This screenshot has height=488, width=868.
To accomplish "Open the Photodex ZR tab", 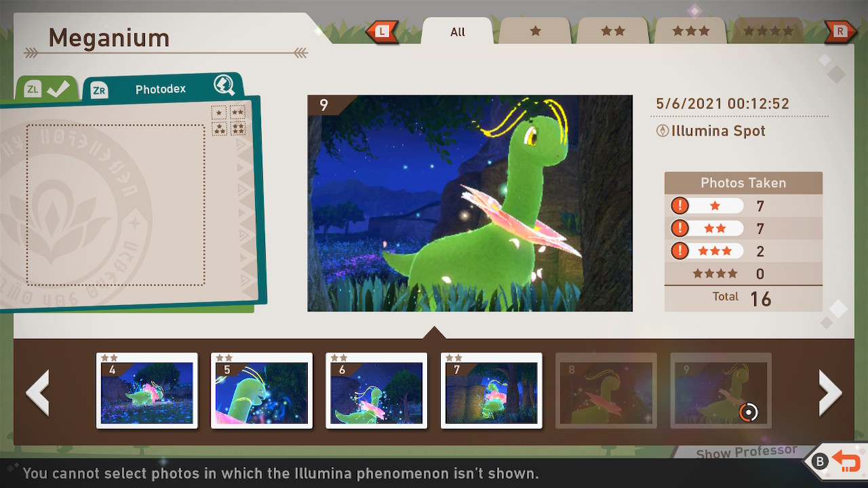I will coord(161,89).
